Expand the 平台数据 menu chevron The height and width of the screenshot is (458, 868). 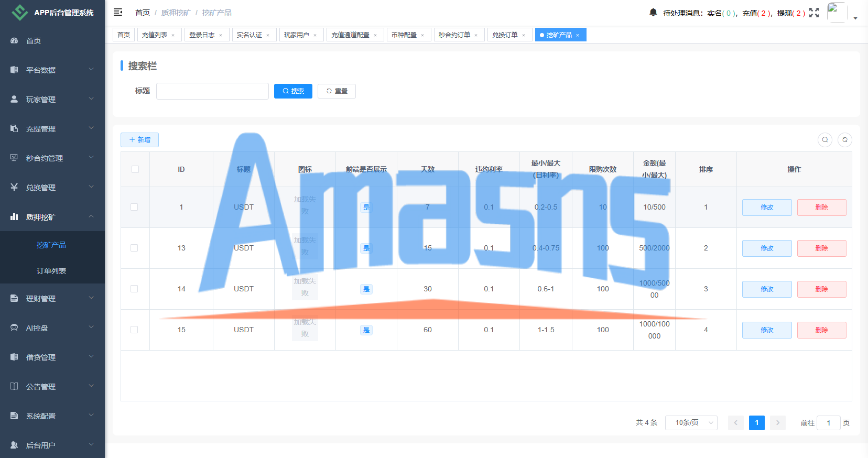91,69
